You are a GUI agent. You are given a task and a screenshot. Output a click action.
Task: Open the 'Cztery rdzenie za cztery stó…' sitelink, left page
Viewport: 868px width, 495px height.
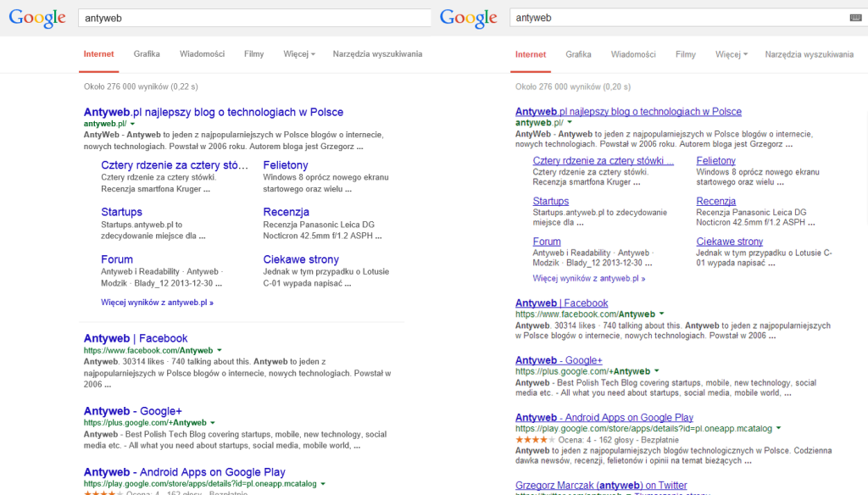point(175,165)
